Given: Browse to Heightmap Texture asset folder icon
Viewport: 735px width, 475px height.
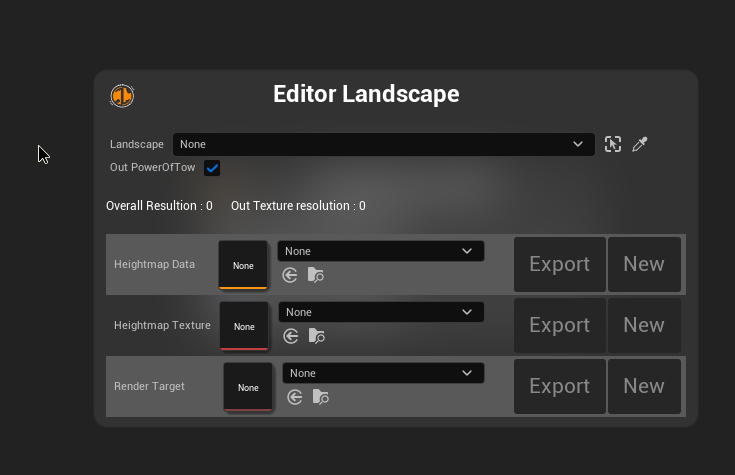Looking at the screenshot, I should click(316, 336).
